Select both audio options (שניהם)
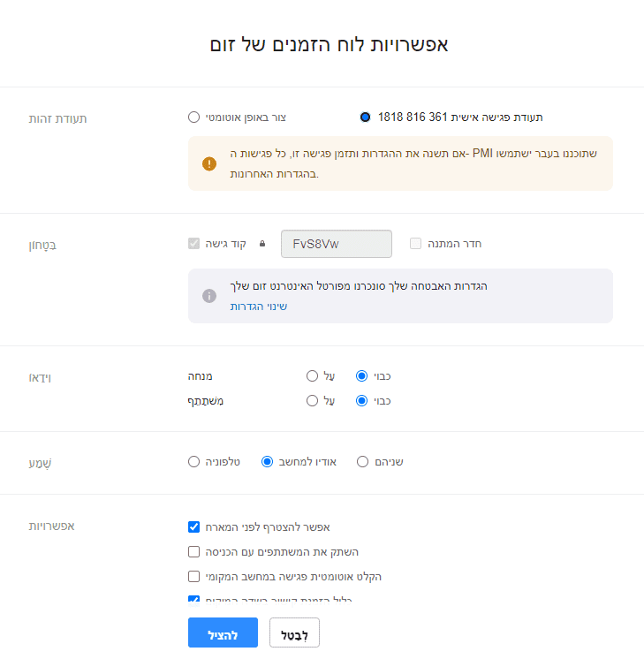 (x=362, y=461)
